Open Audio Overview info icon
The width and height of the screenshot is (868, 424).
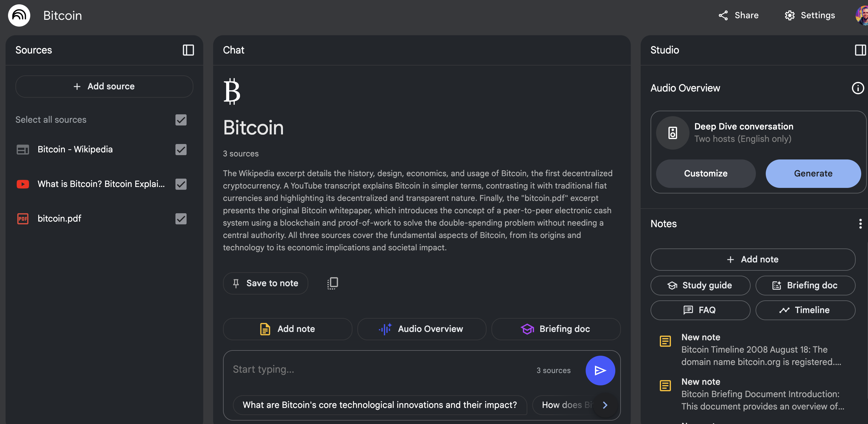[x=857, y=88]
